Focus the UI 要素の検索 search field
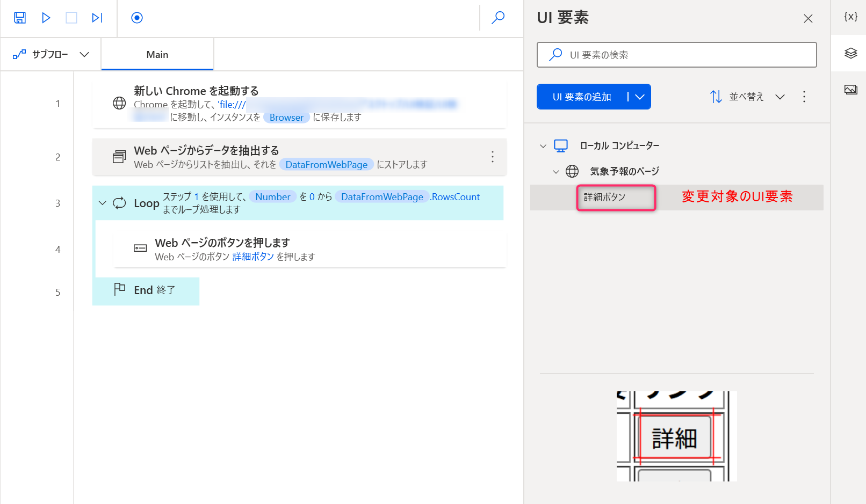The width and height of the screenshot is (866, 504). (x=677, y=55)
